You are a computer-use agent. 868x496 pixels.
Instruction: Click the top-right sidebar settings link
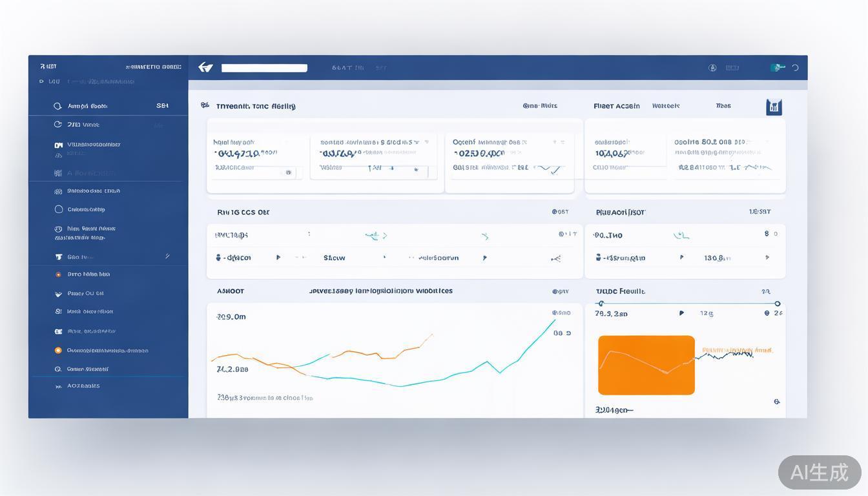pyautogui.click(x=153, y=67)
